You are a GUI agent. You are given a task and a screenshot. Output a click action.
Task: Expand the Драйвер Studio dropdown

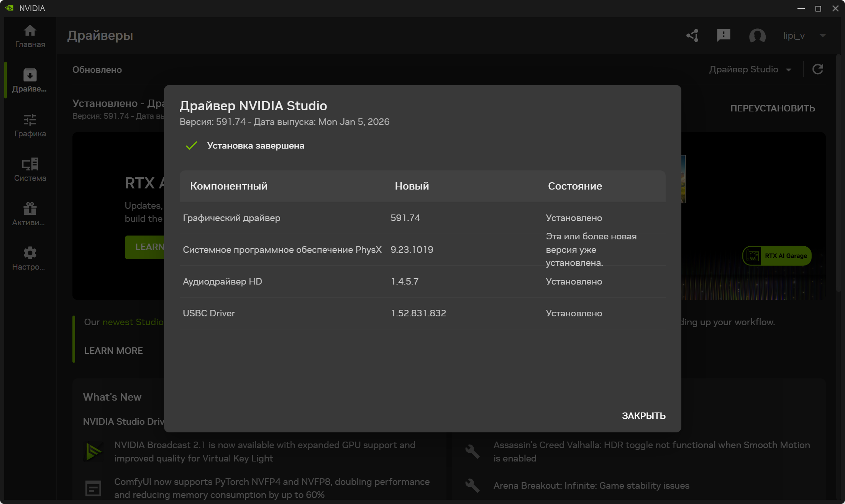coord(750,69)
